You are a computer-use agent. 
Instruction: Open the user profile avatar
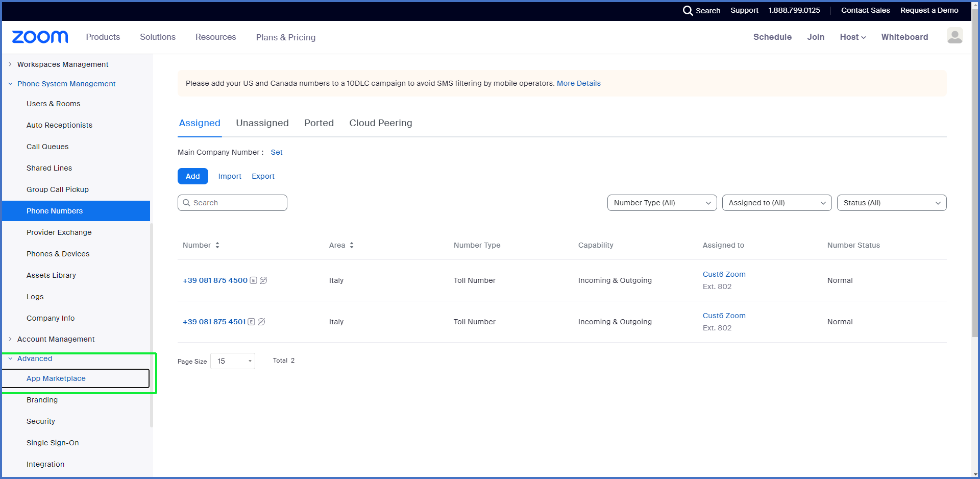(954, 36)
